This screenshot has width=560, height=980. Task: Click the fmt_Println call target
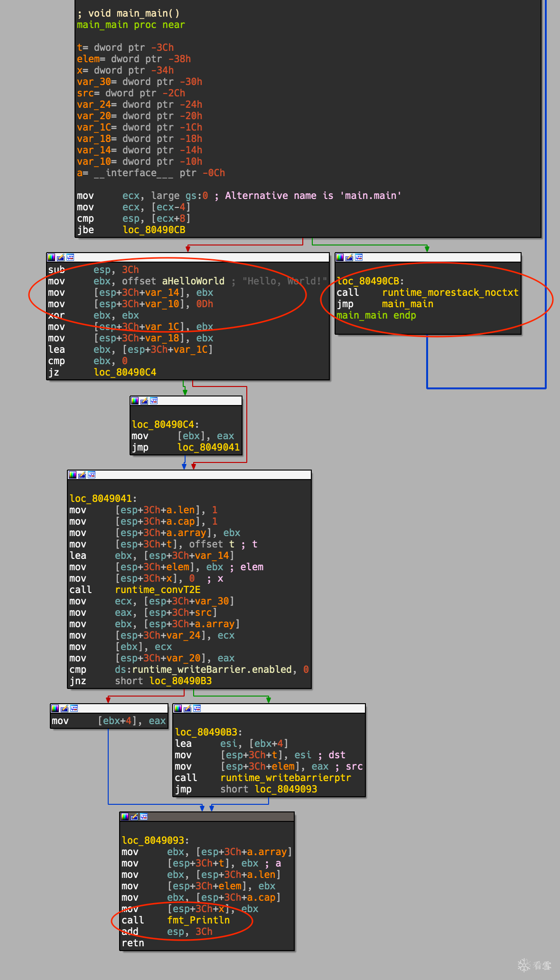point(198,920)
